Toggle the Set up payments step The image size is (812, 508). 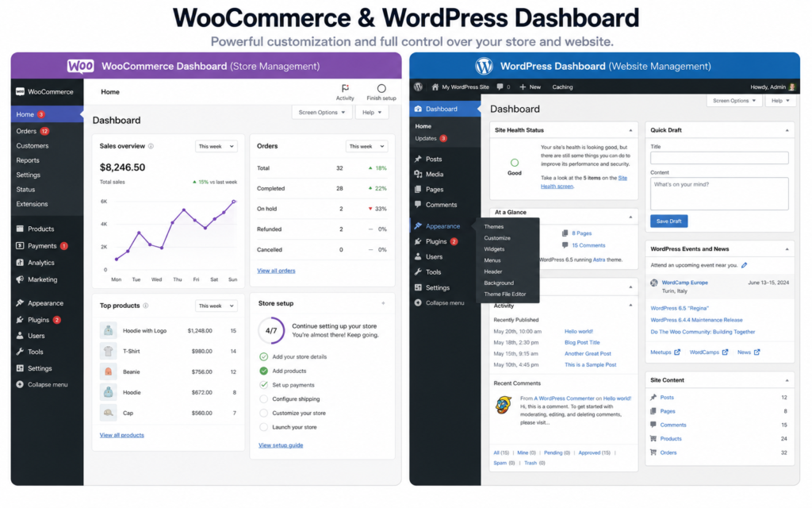click(263, 385)
